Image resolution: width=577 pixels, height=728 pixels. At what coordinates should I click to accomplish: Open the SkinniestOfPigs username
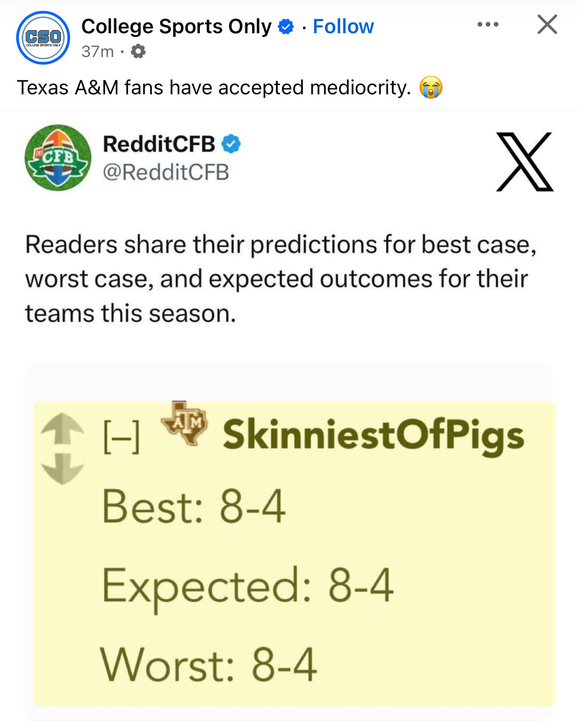(373, 436)
